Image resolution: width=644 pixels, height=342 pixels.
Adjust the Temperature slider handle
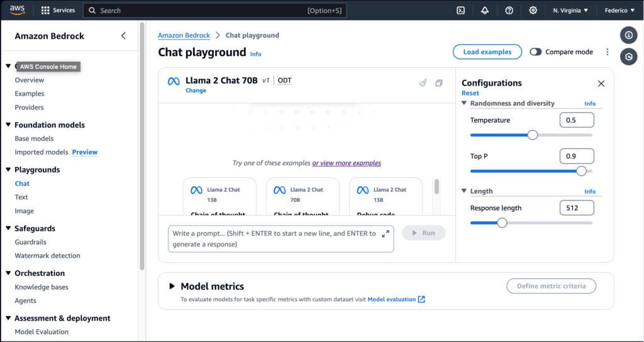click(533, 135)
